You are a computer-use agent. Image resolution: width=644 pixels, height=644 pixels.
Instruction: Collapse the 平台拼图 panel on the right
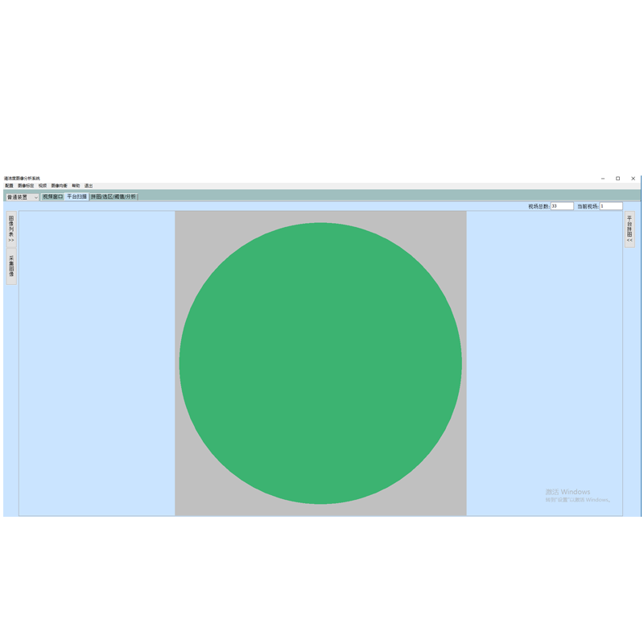pyautogui.click(x=630, y=229)
